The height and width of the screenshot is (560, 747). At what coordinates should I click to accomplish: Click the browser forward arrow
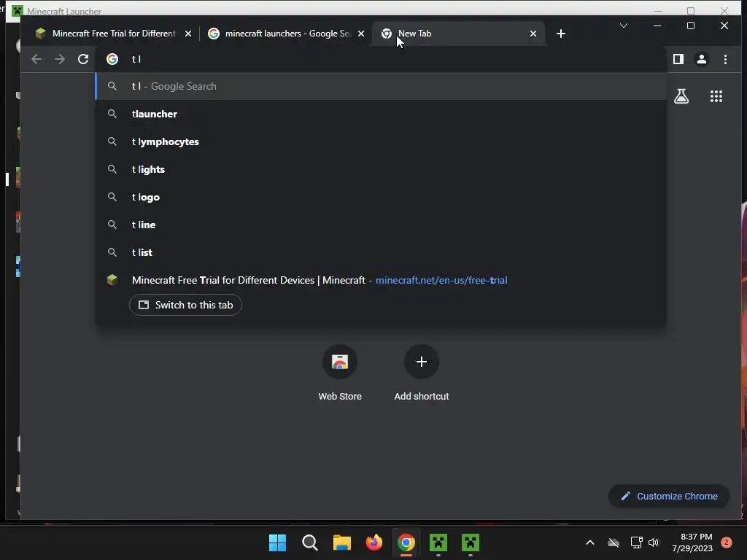[x=60, y=59]
